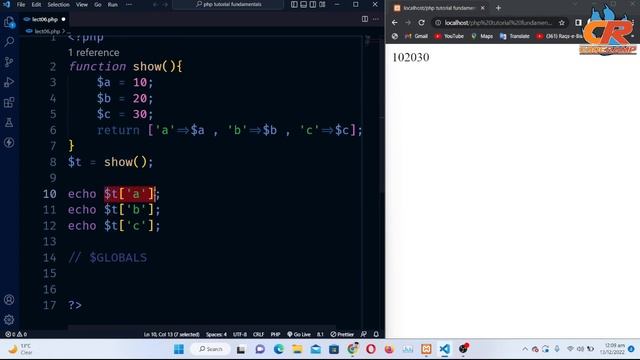Click the lect06.php breadcrumb item

click(x=46, y=31)
